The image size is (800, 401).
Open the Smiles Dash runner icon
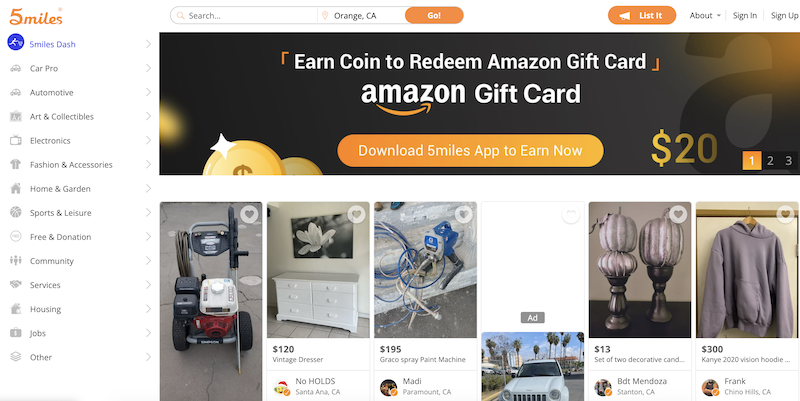[16, 42]
